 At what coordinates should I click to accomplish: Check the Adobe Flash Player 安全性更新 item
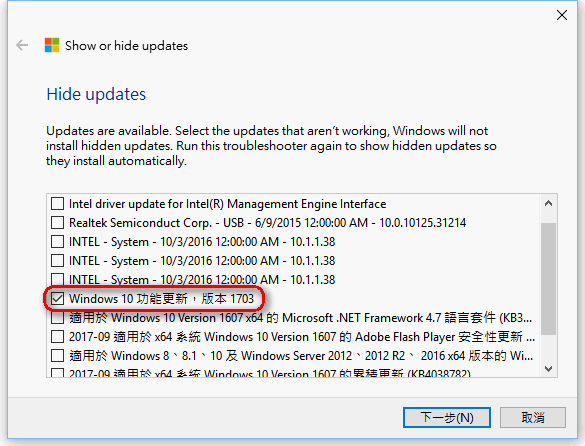coord(57,337)
